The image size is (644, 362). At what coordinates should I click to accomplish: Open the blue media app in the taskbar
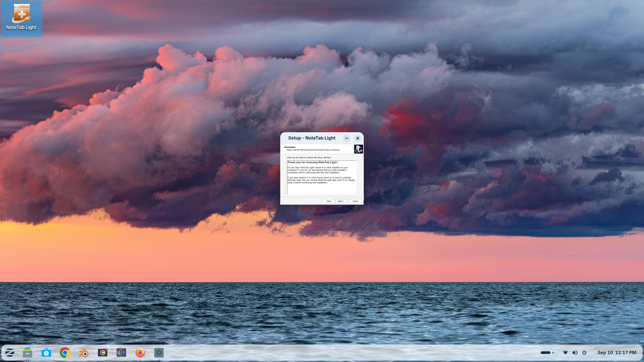click(x=121, y=353)
